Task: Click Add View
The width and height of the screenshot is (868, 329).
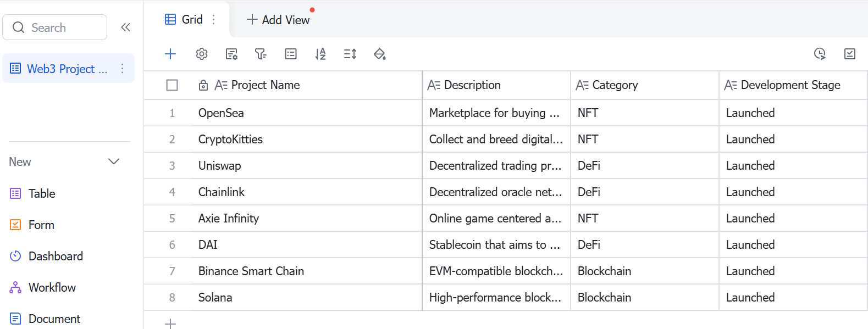Action: coord(278,20)
